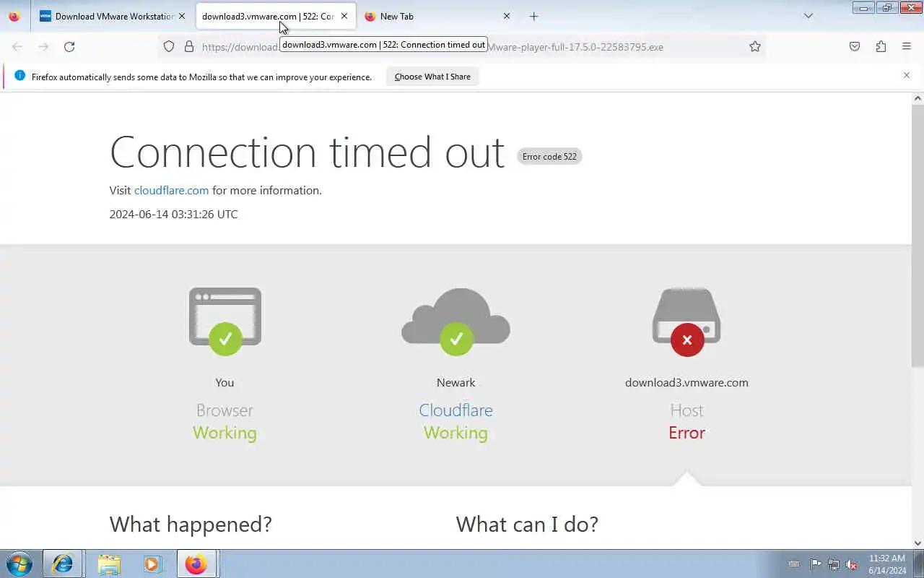Click the browser window status icon
The image size is (924, 578).
pos(225,322)
